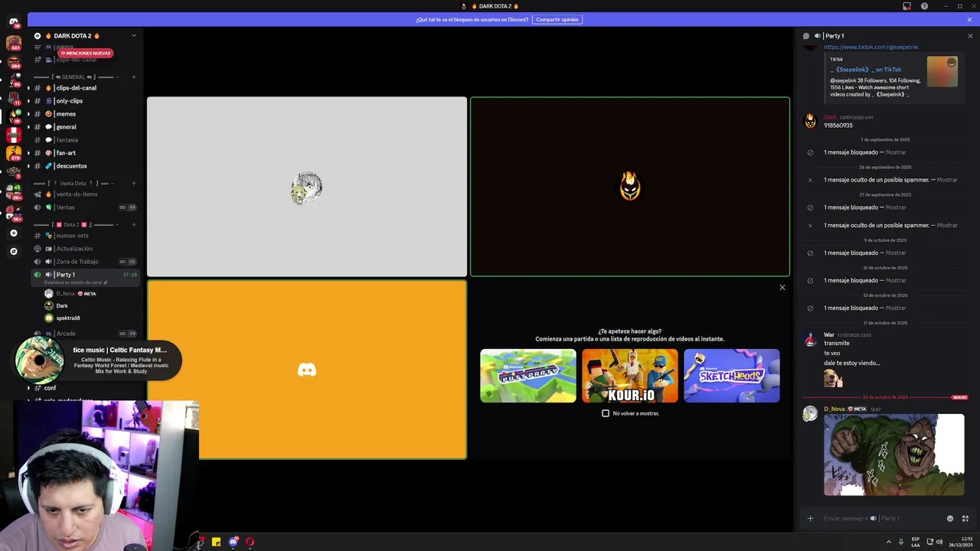Launch the Sketch Heads activity
This screenshot has width=980, height=551.
tap(732, 376)
